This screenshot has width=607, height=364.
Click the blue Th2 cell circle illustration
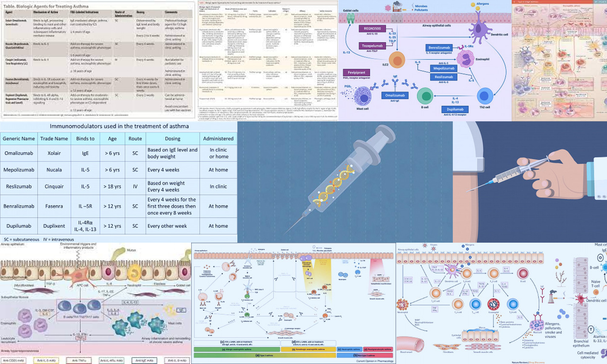click(x=485, y=96)
